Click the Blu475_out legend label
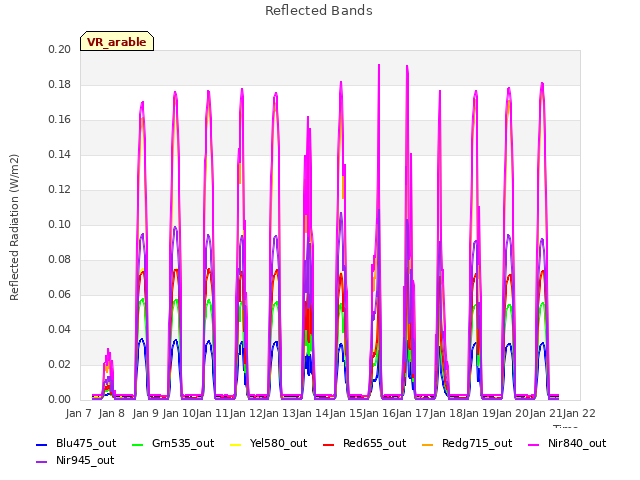 pyautogui.click(x=86, y=443)
